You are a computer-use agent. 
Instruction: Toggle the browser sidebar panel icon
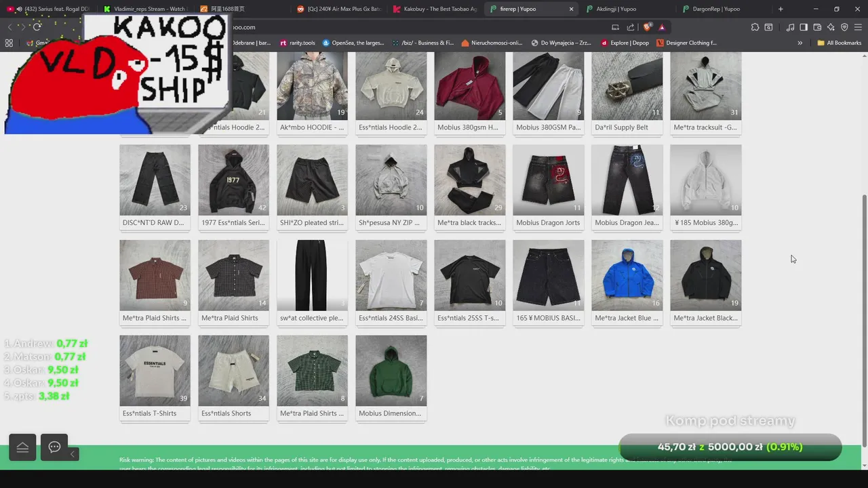click(x=804, y=27)
